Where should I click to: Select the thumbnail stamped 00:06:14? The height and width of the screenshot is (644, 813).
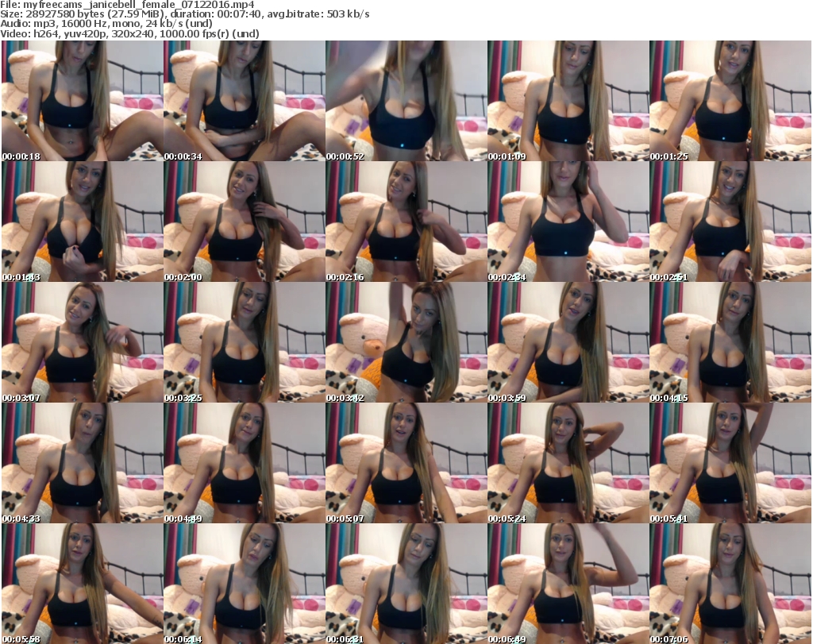pyautogui.click(x=245, y=584)
